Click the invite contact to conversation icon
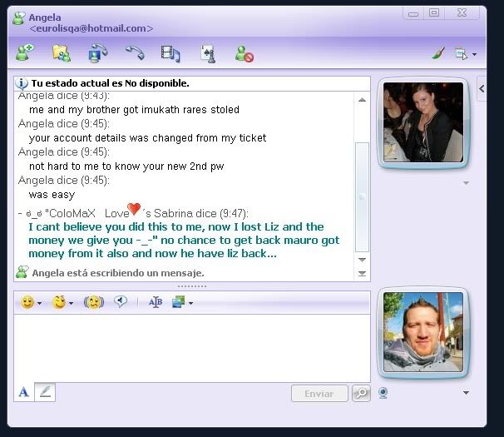This screenshot has height=437, width=504. click(24, 53)
